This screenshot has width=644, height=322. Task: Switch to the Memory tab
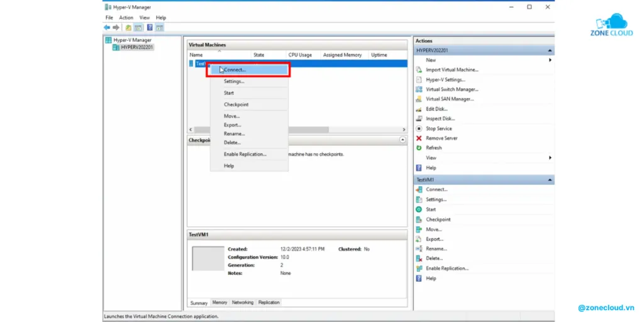219,303
